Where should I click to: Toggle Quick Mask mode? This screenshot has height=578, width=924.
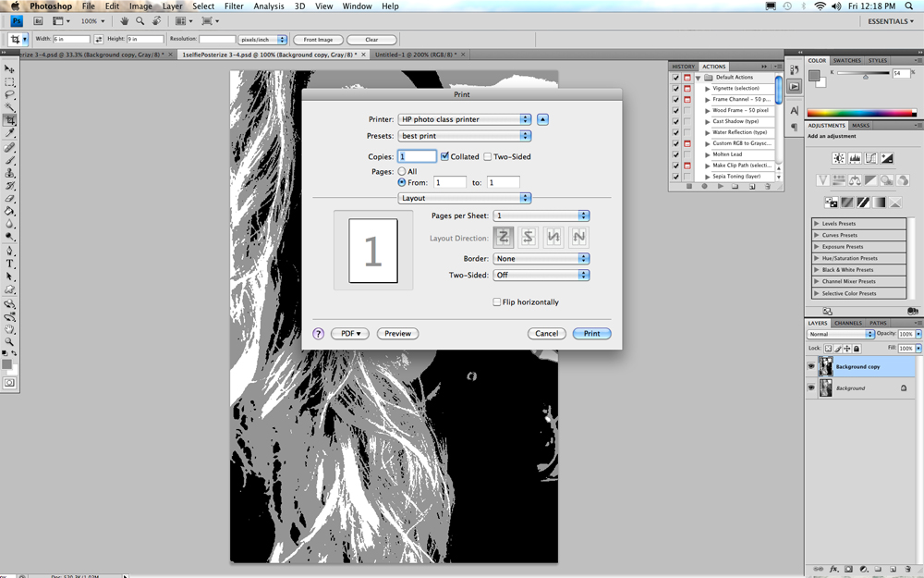tap(9, 383)
